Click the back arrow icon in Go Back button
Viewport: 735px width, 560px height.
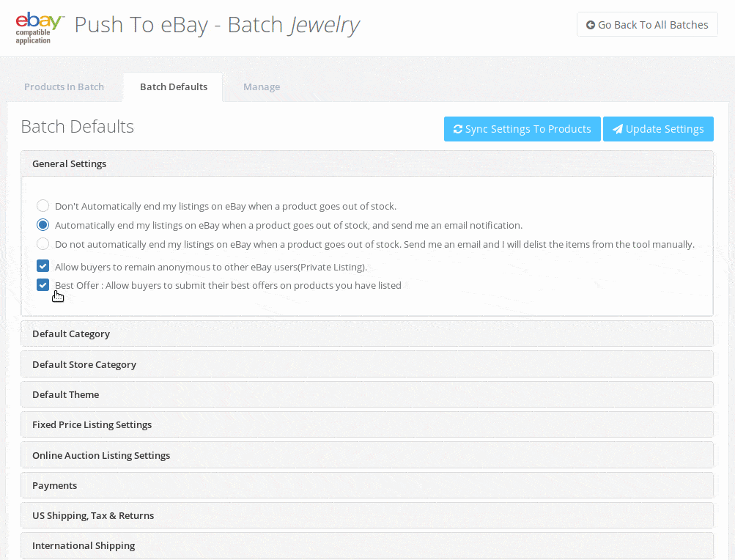pyautogui.click(x=591, y=25)
